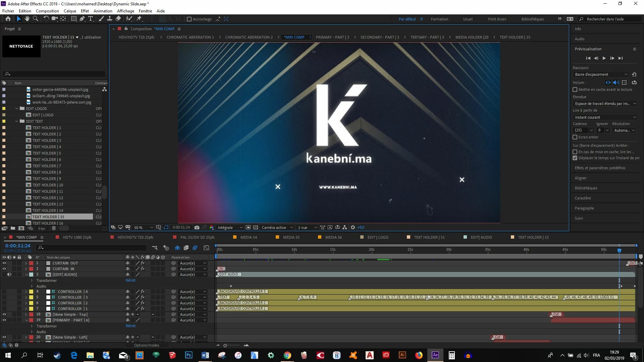
Task: Select the Hand tool
Action: coord(27,19)
